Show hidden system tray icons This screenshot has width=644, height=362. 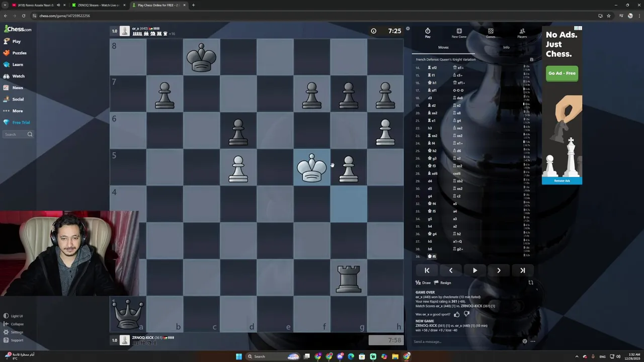coord(577,356)
